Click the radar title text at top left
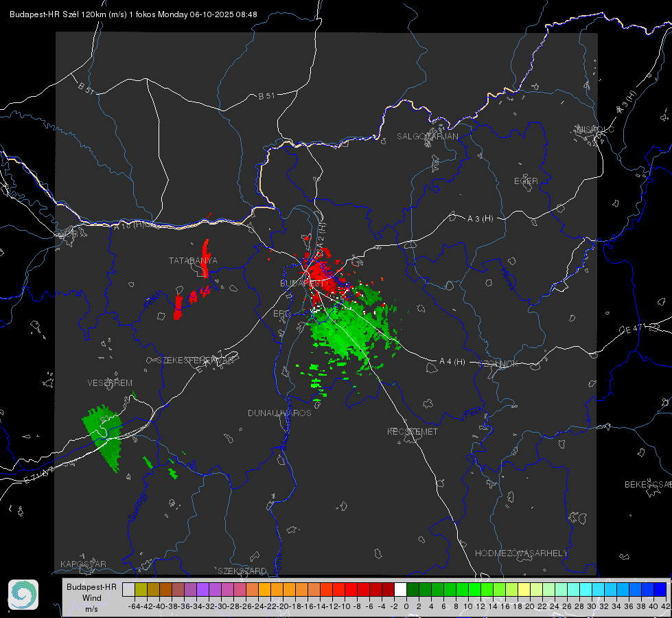Viewport: 672px width, 618px height. click(133, 14)
